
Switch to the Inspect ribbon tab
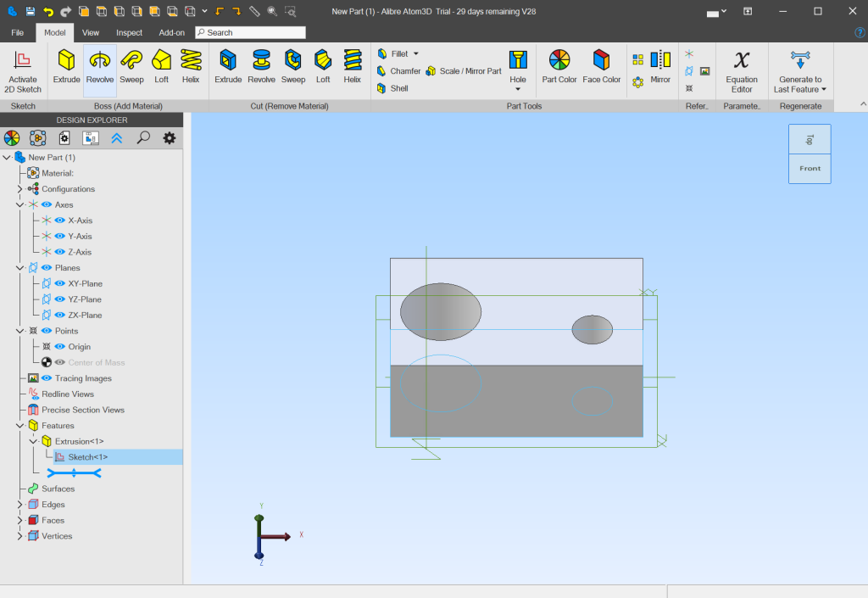coord(129,32)
